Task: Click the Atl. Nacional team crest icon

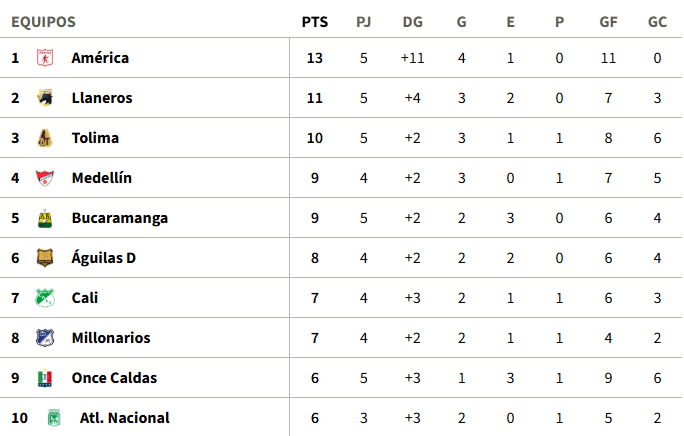Action: pos(54,418)
